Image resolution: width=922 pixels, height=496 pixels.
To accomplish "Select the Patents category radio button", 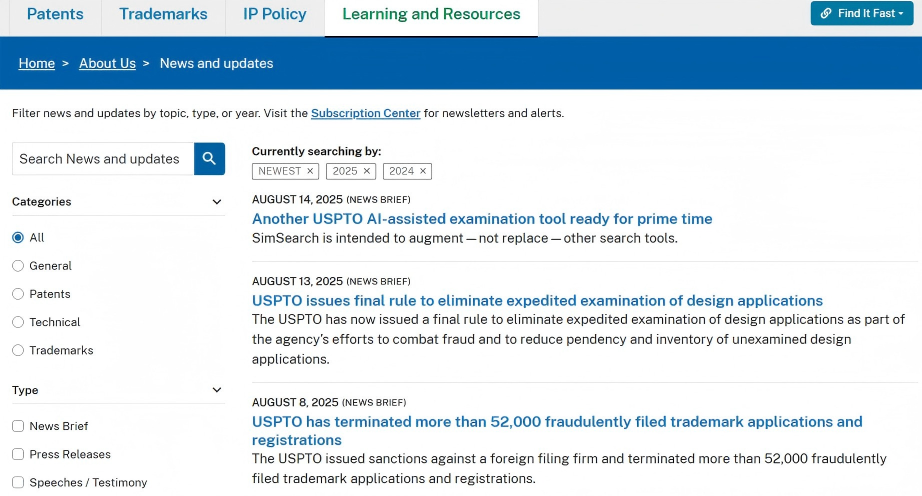I will (x=18, y=294).
